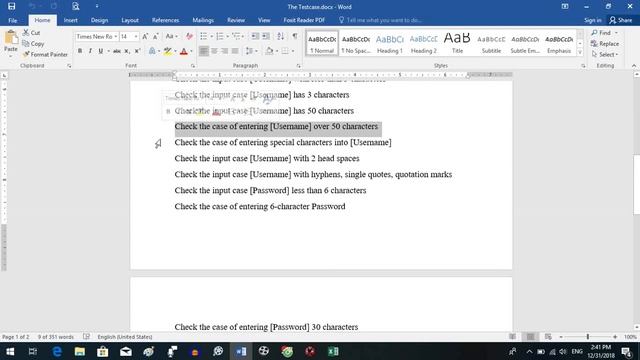This screenshot has height=360, width=640.
Task: Launch Excel from the taskbar
Action: 333,351
